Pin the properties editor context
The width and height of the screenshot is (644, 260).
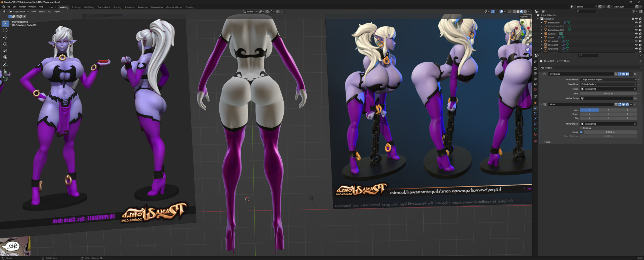click(641, 61)
